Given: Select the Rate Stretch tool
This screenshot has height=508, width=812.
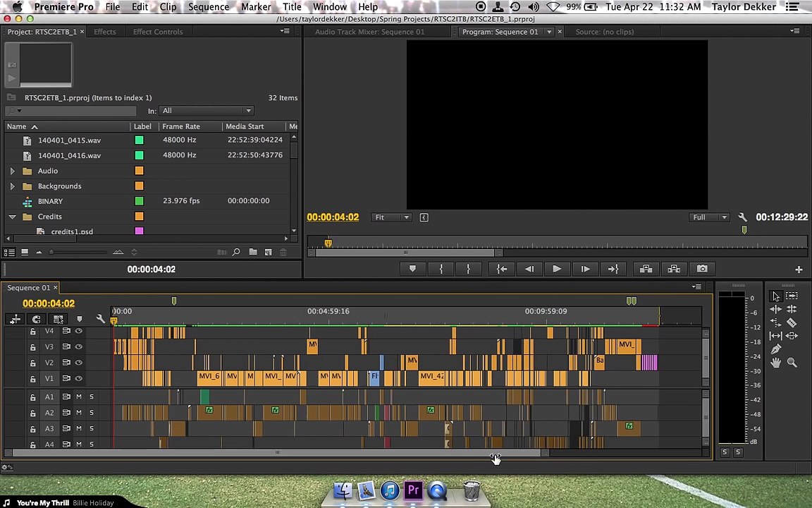Looking at the screenshot, I should (x=775, y=322).
